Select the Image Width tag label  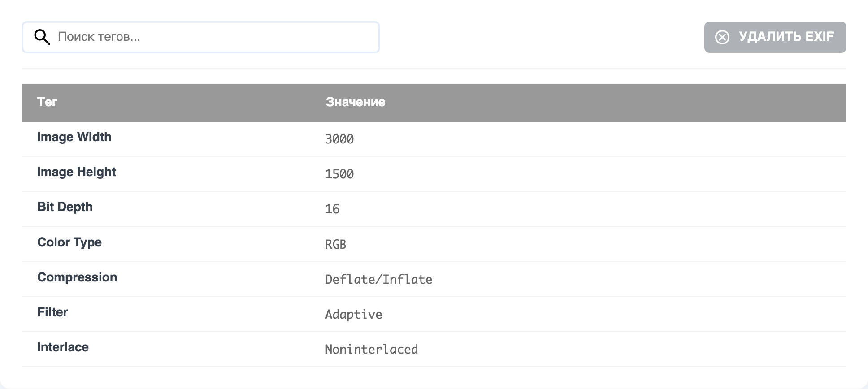(x=74, y=137)
